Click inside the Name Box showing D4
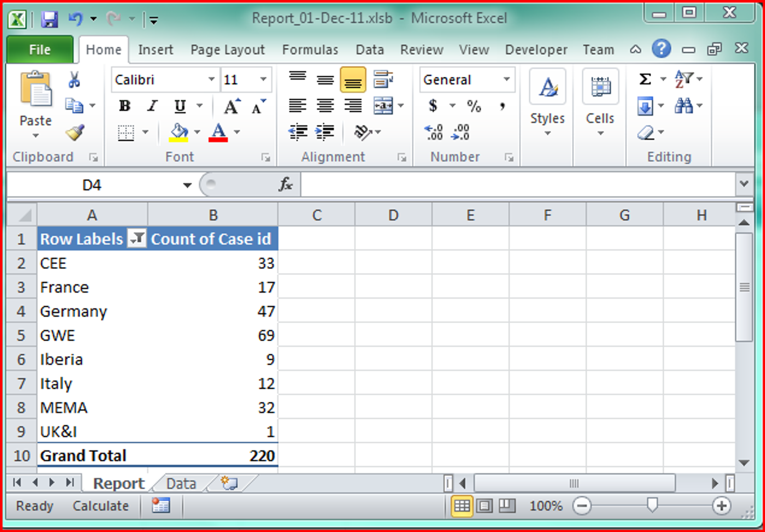This screenshot has width=765, height=532. (x=92, y=185)
